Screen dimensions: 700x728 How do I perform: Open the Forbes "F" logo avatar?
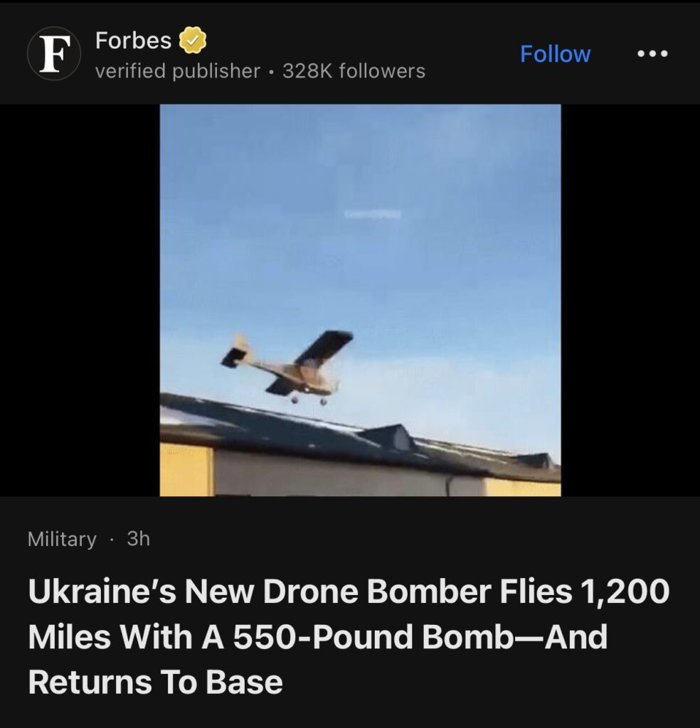click(x=54, y=54)
